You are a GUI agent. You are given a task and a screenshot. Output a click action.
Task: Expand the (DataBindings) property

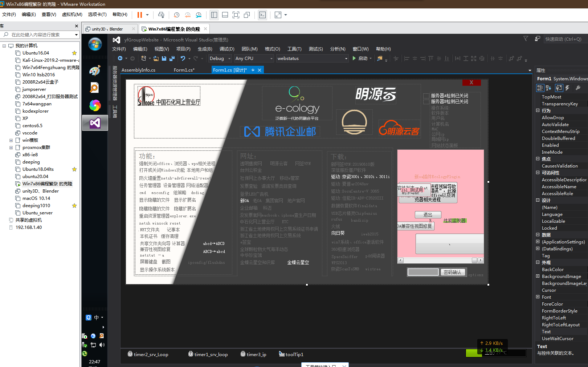538,249
